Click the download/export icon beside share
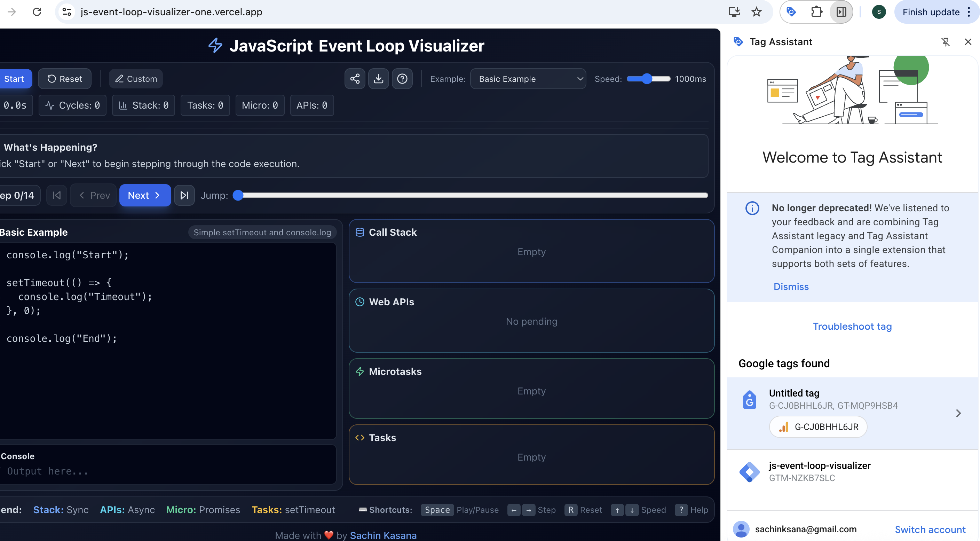This screenshot has width=980, height=541. point(379,79)
